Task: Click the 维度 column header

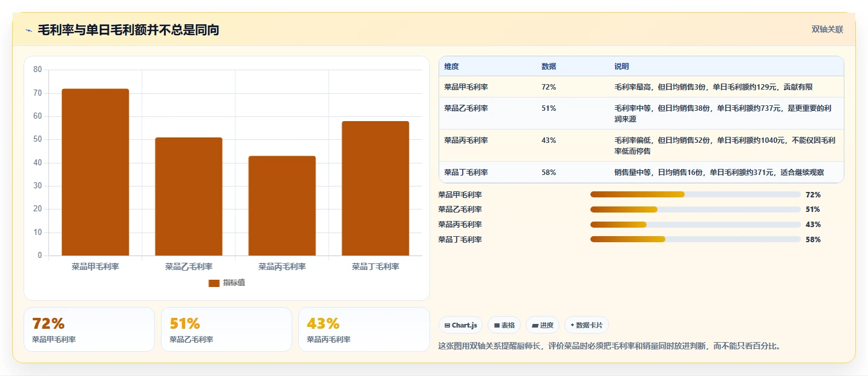Action: (451, 67)
